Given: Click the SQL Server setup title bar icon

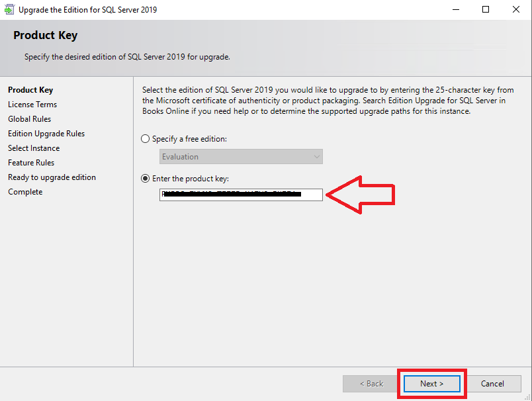Looking at the screenshot, I should click(x=9, y=9).
